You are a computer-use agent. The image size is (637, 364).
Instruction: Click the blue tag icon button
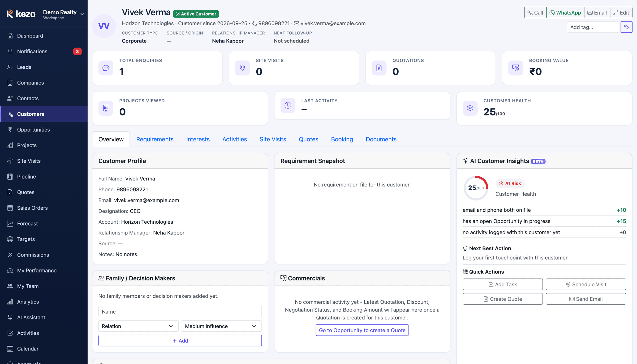[626, 27]
